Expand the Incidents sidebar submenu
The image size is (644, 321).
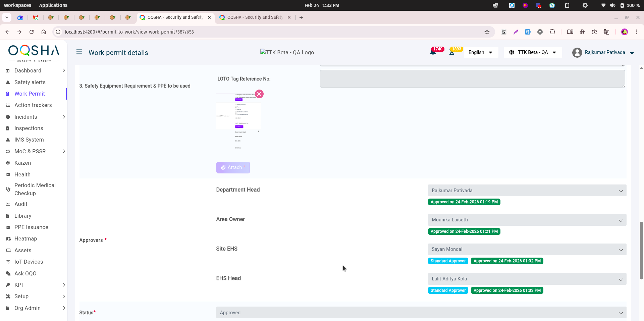click(x=64, y=117)
